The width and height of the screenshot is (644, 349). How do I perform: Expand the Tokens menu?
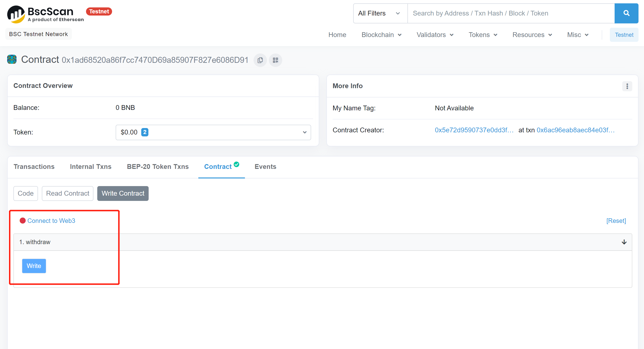483,35
